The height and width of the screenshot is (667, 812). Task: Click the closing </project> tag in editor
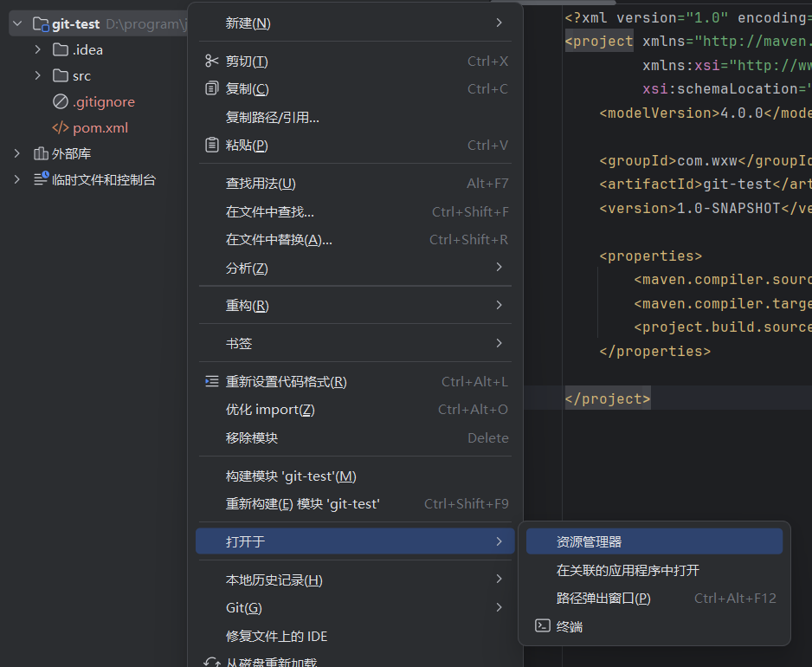(608, 398)
